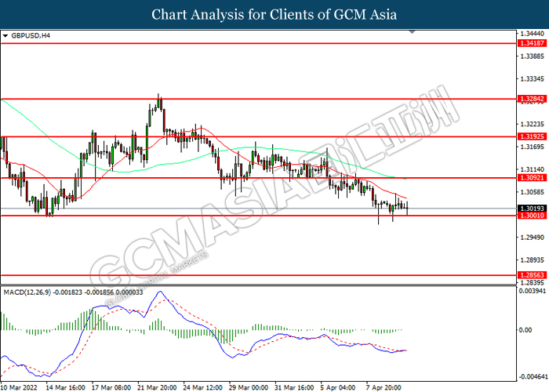Click the MACD scale value -0.004641
This screenshot has height=392, width=549.
(533, 377)
